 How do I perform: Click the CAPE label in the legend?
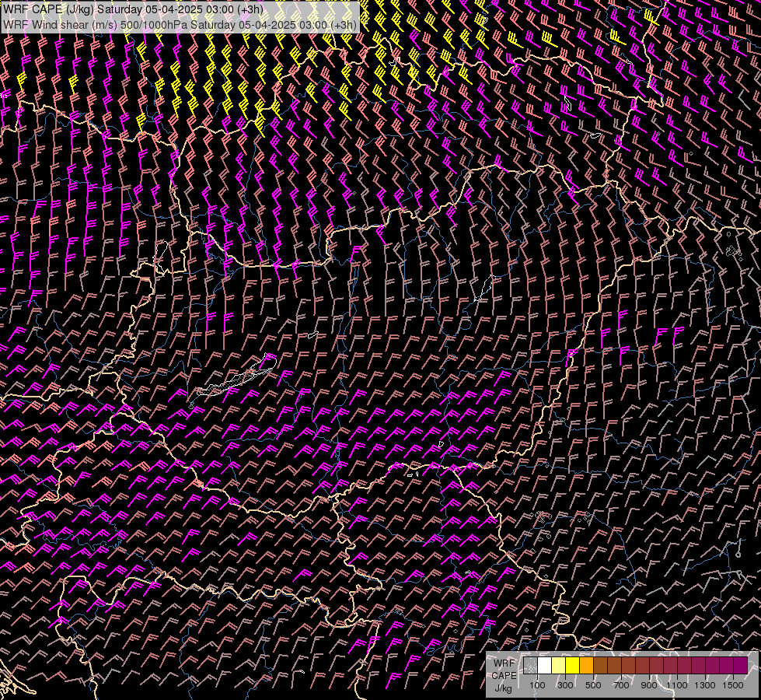[504, 676]
